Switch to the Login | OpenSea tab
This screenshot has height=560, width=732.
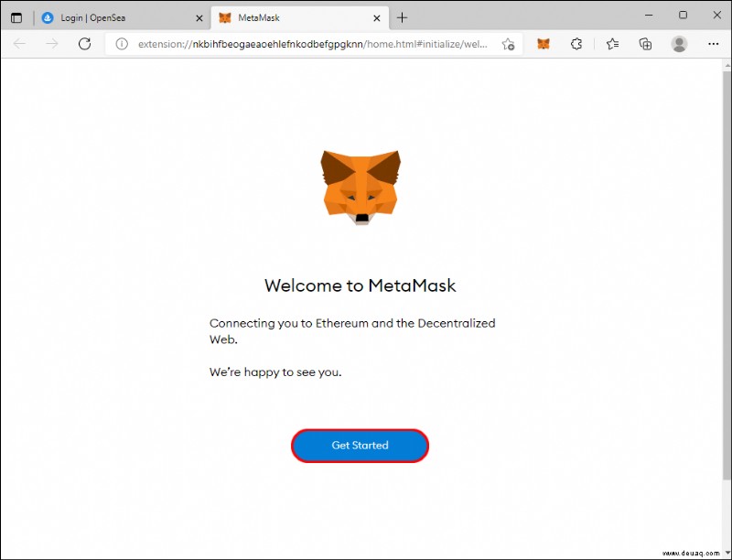pyautogui.click(x=123, y=17)
